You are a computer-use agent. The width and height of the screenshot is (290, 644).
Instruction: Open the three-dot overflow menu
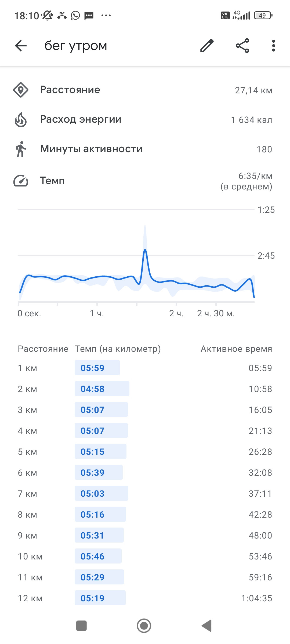(x=273, y=46)
